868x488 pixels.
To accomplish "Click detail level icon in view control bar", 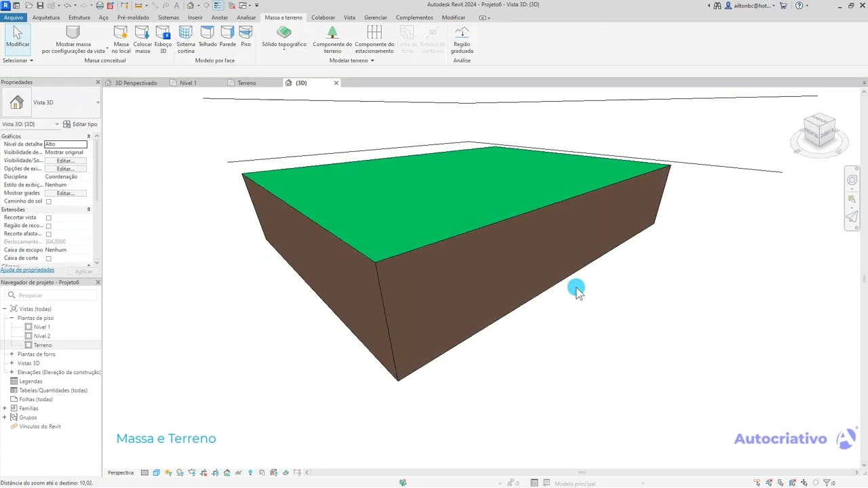I will [x=145, y=473].
